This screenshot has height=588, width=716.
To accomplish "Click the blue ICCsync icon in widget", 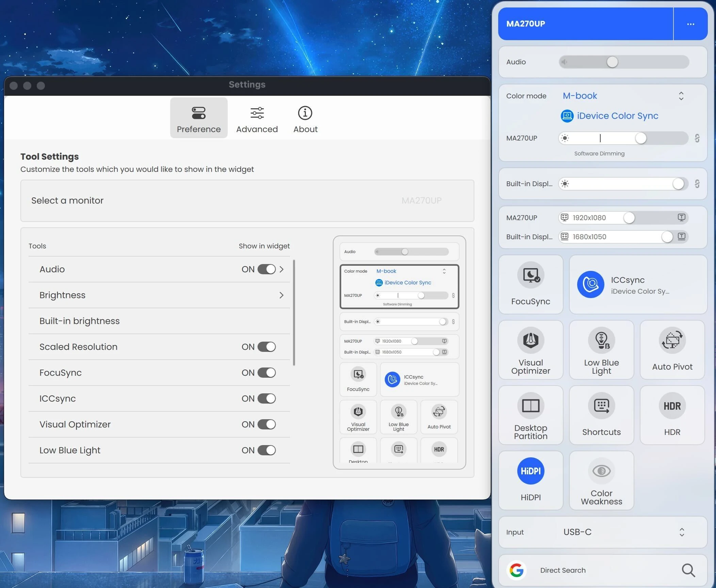I will 590,284.
